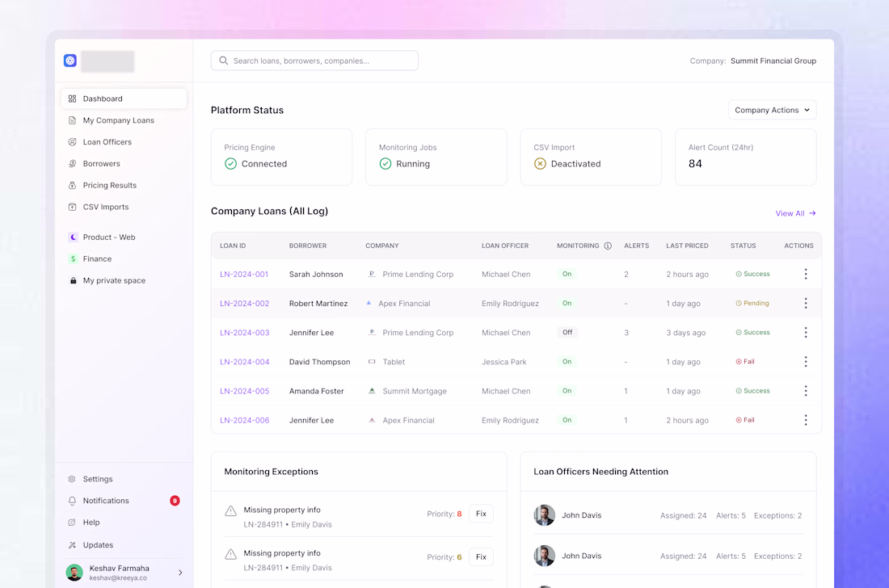Click the Pricing Results icon
889x588 pixels.
coord(72,185)
